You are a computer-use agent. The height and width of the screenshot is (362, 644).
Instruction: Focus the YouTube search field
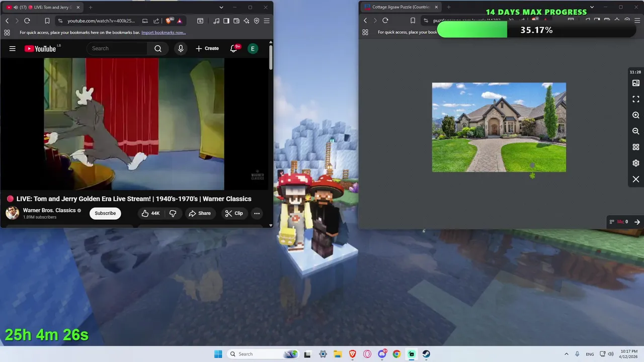coord(117,48)
